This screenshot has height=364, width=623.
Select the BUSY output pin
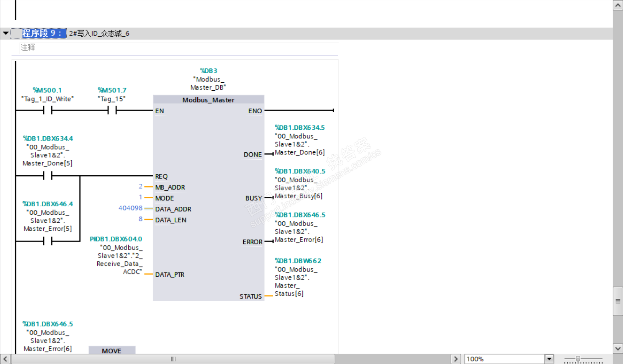click(254, 198)
